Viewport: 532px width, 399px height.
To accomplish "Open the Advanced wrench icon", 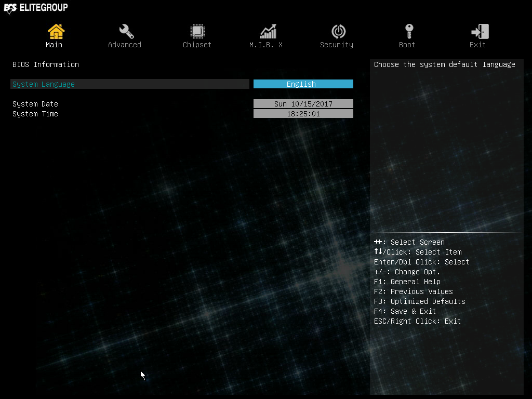I will [126, 32].
